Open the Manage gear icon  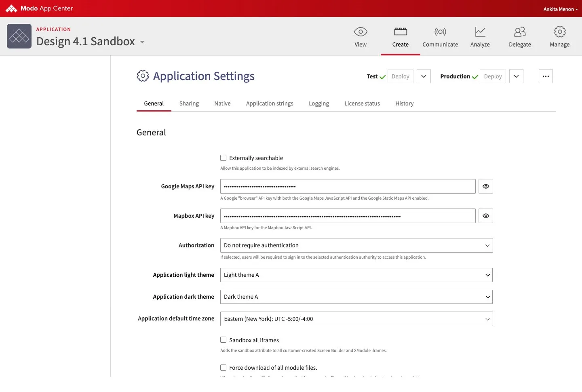click(560, 32)
